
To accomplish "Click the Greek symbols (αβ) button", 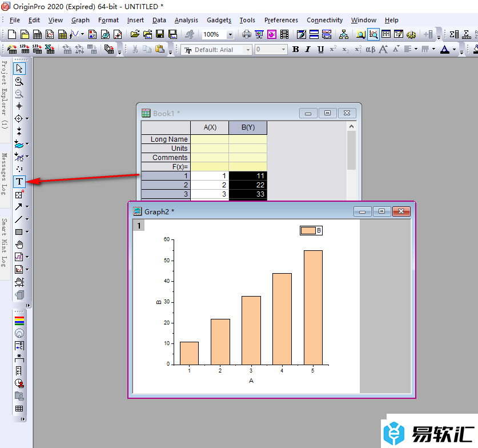I will click(371, 49).
